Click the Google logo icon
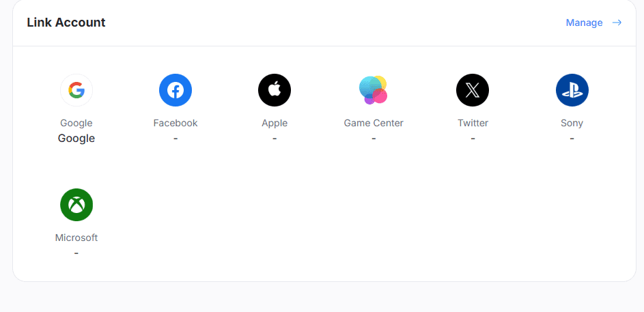 (76, 90)
